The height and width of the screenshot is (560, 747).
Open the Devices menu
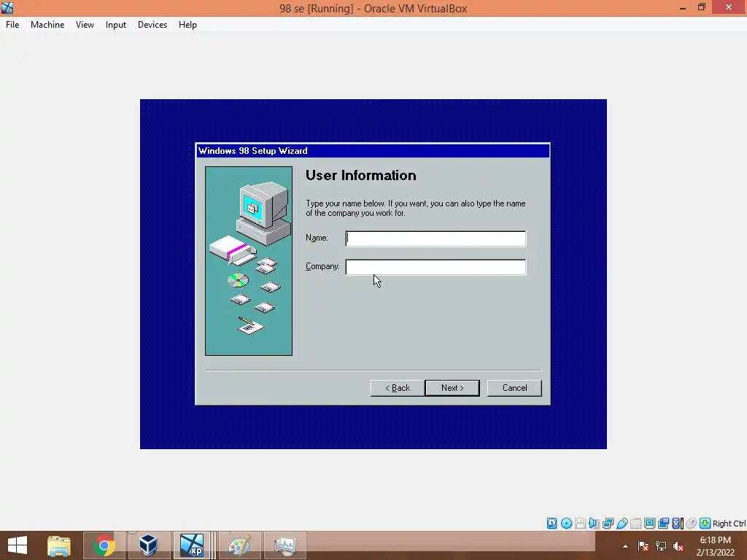152,25
